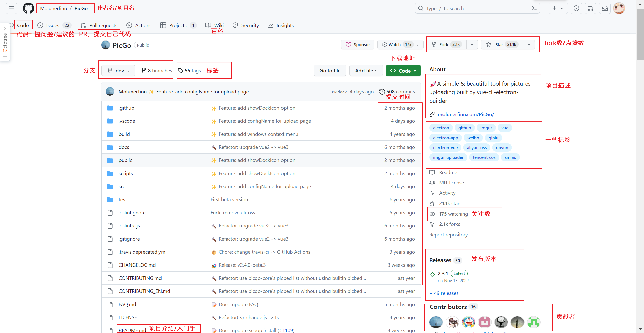The image size is (644, 333).
Task: Open the command palette icon
Action: 534,8
